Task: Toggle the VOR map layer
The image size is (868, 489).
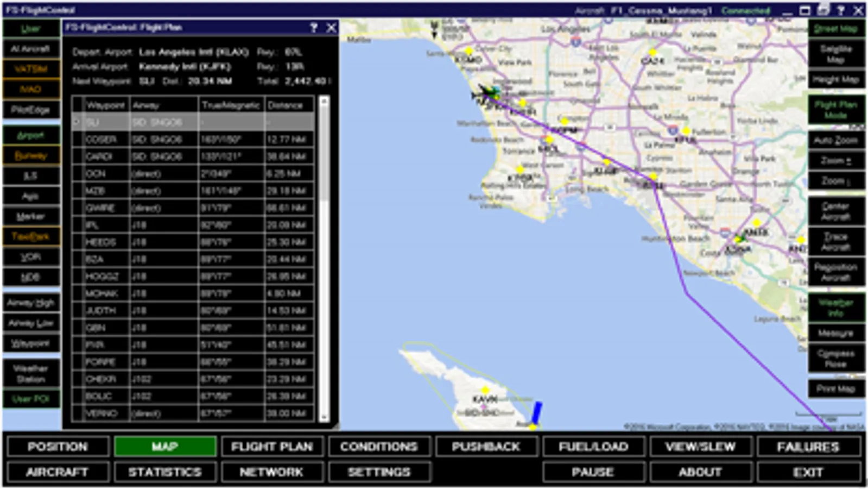Action: tap(31, 257)
